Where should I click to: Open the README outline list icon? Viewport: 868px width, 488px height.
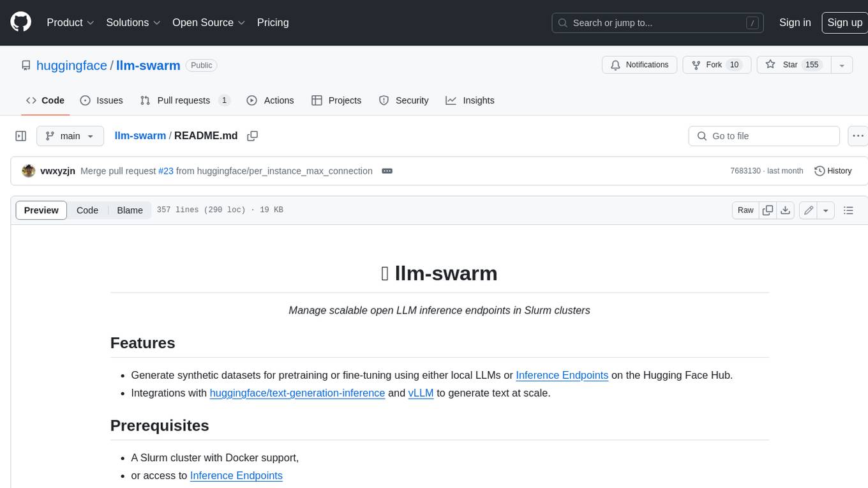pos(848,210)
